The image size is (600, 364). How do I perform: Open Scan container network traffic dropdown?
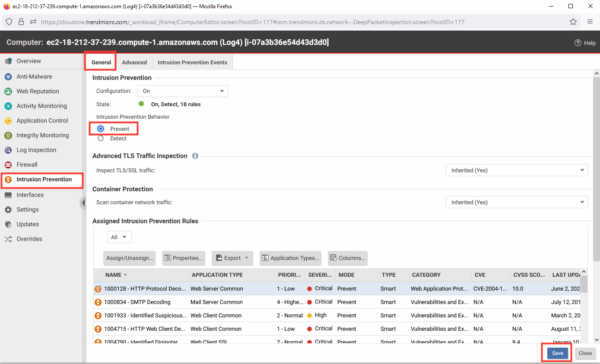click(517, 202)
